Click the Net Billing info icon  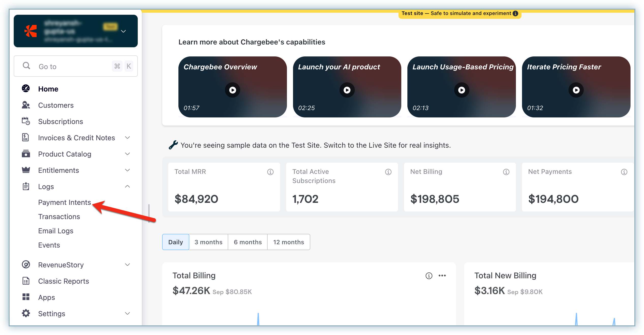click(x=506, y=172)
